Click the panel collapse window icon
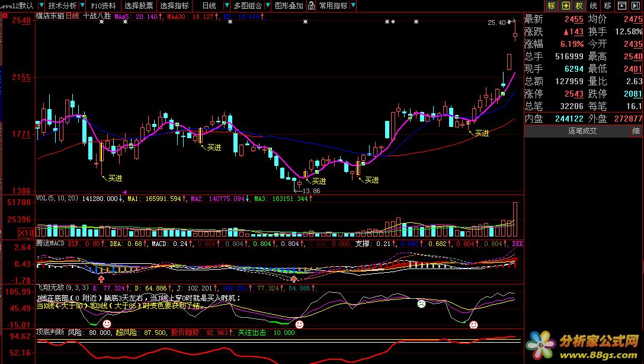 [x=622, y=6]
